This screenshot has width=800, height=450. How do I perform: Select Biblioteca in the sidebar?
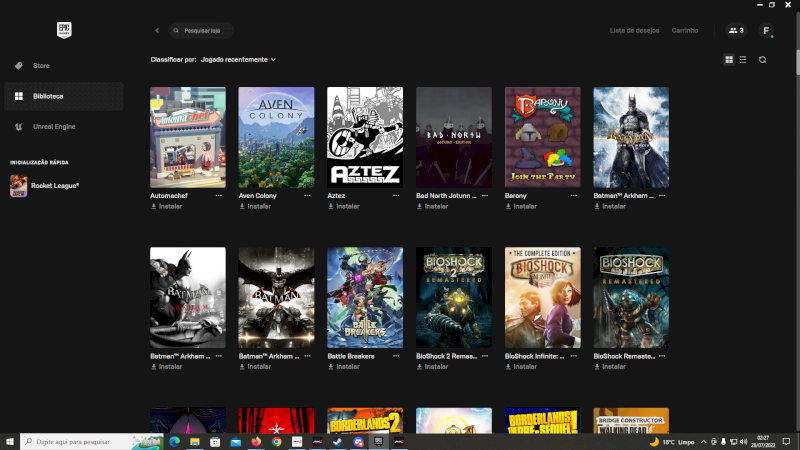tap(48, 96)
